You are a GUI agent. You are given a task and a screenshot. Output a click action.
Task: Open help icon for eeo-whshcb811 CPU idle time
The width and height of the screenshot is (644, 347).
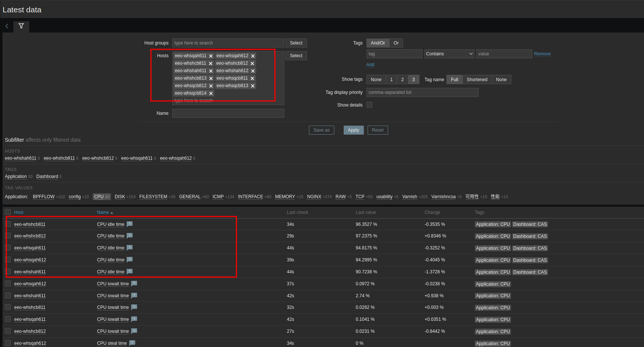(130, 224)
